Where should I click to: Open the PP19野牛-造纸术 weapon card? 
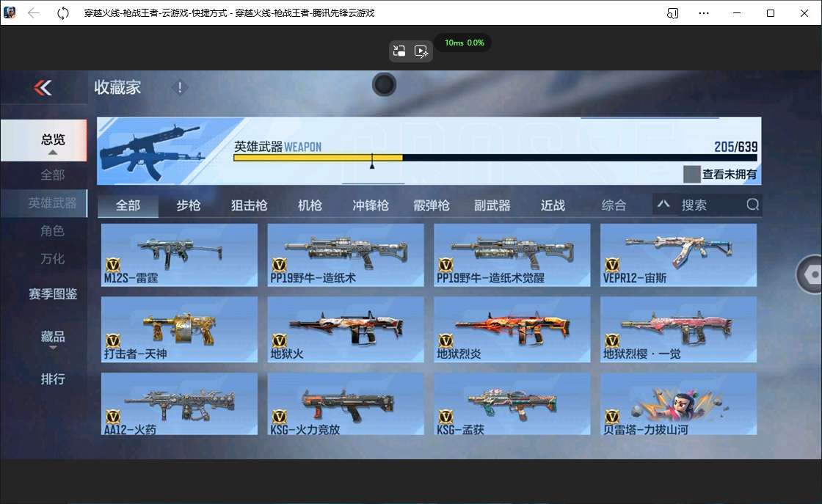click(x=346, y=255)
